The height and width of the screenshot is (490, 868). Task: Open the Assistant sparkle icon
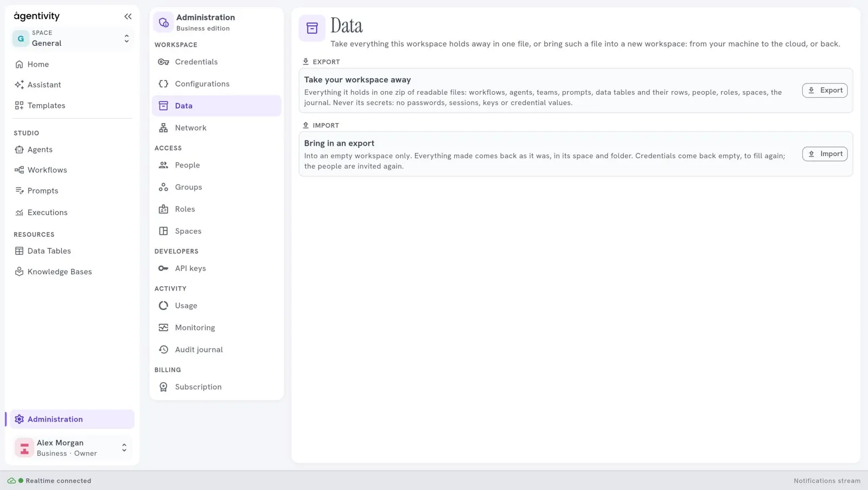(x=19, y=85)
